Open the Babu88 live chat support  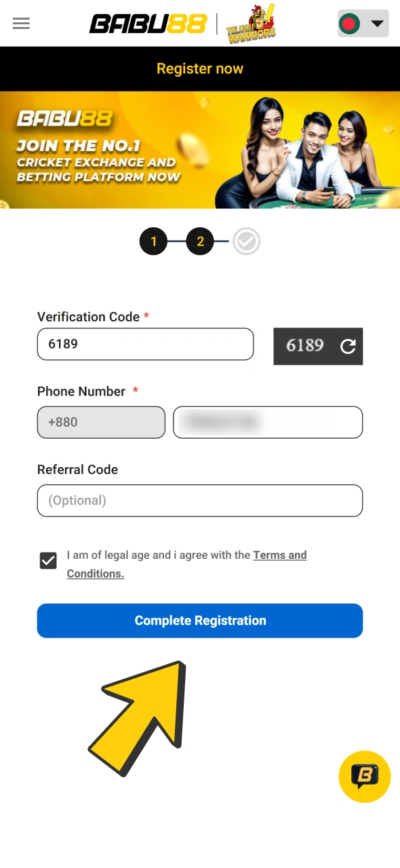(x=364, y=777)
